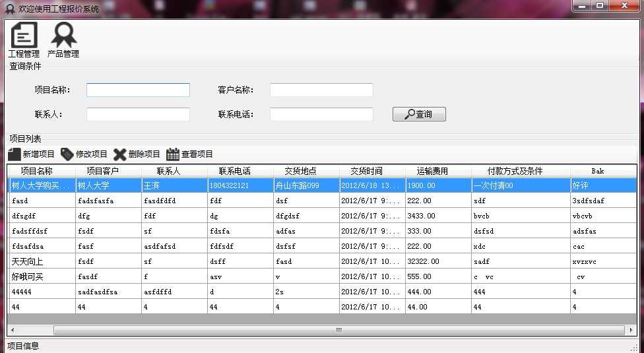Maximize the 工程报价系统 window

[600, 6]
